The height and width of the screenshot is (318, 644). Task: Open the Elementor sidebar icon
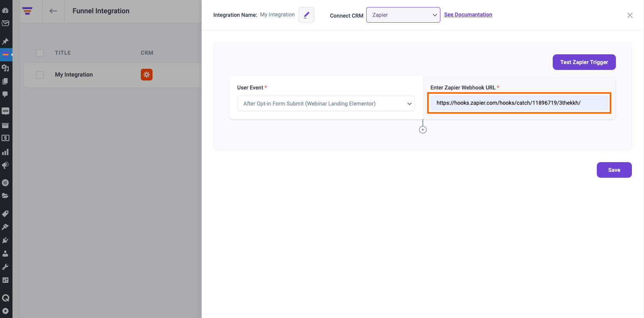tap(5, 182)
